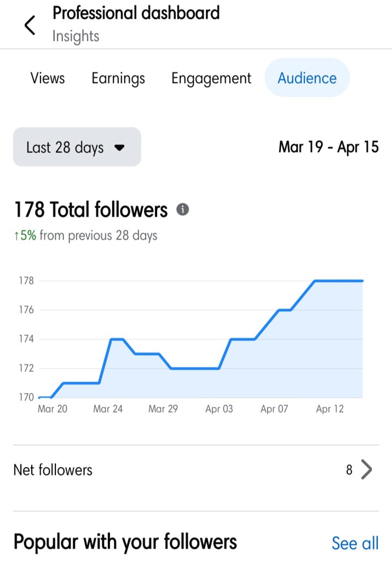
Task: Click the caret in Last 28 days
Action: (x=120, y=147)
